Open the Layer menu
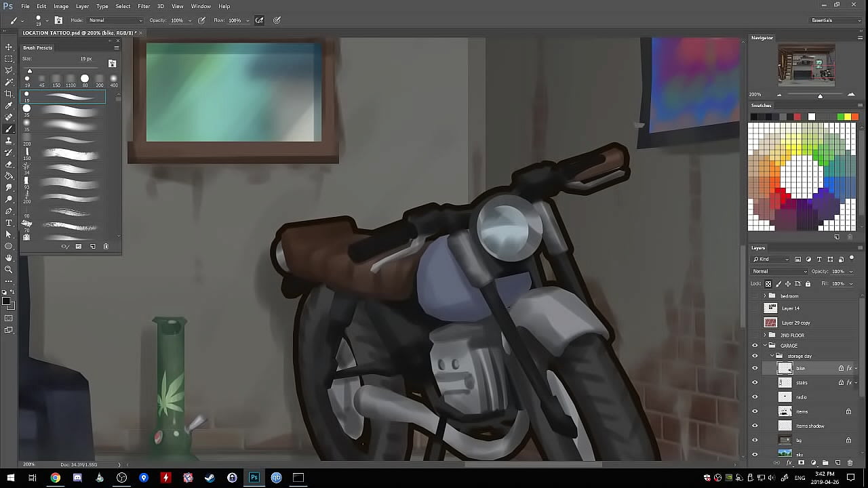Viewport: 868px width, 488px height. [82, 6]
